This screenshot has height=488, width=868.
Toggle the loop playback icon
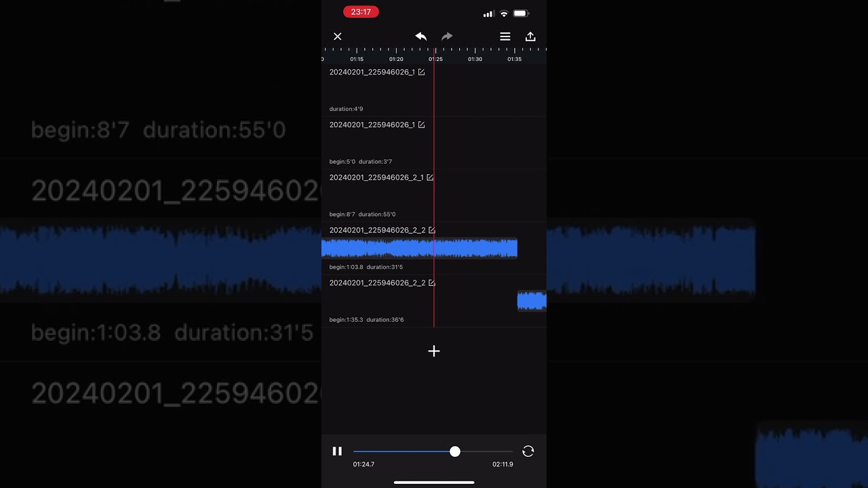click(x=528, y=451)
